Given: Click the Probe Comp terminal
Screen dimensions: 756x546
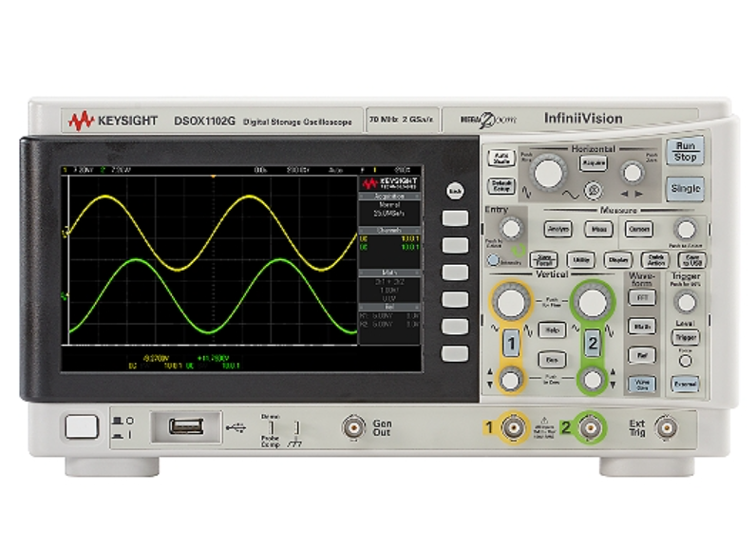Looking at the screenshot, I should pyautogui.click(x=271, y=428).
